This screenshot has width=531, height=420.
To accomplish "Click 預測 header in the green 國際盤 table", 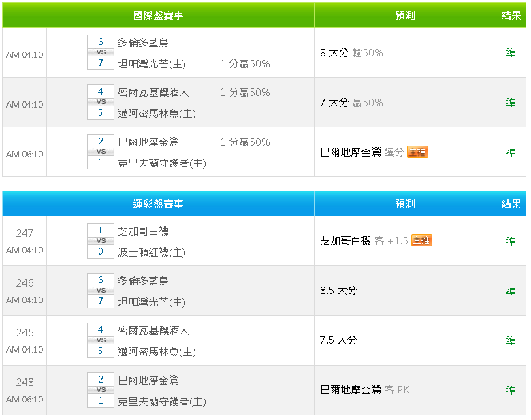I will [405, 15].
